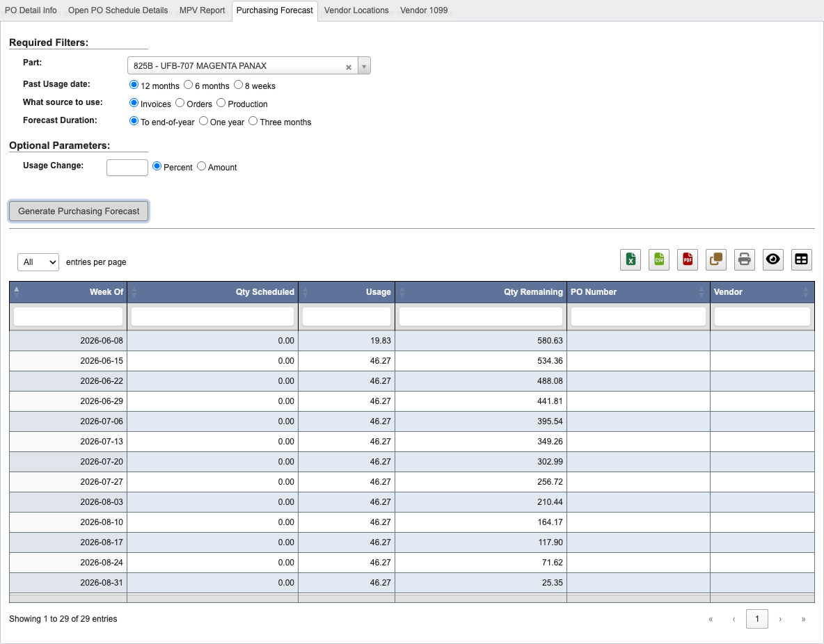
Task: Click the Usage Change input field
Action: coord(127,168)
